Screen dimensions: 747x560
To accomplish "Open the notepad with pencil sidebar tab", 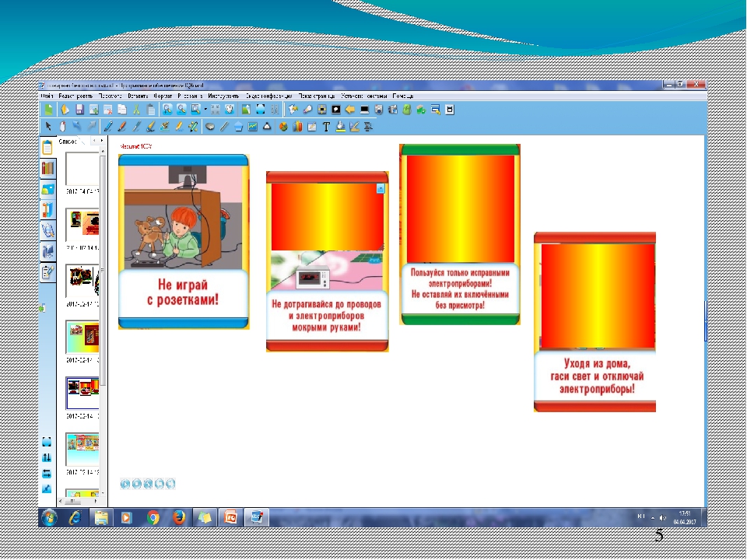I will point(47,272).
